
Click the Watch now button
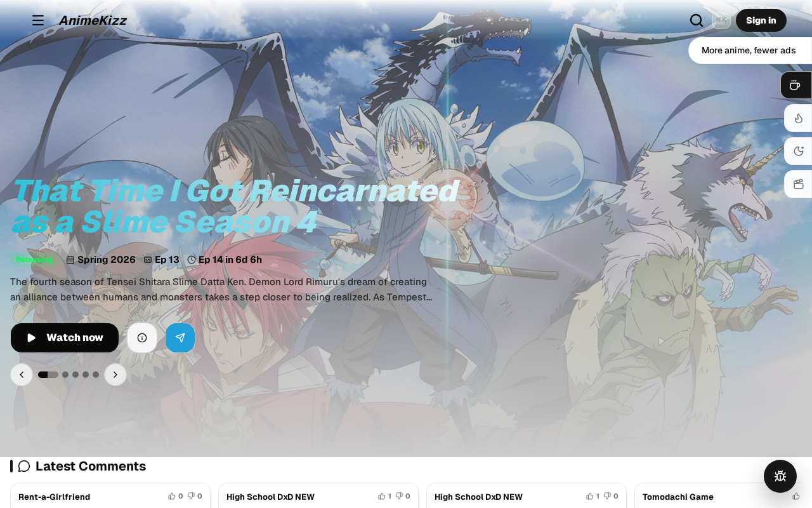(x=65, y=338)
